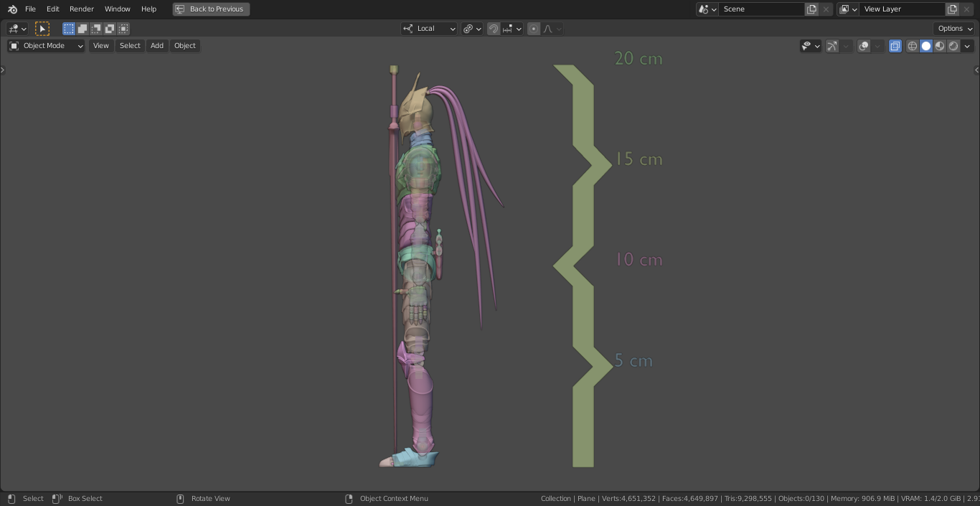Image resolution: width=980 pixels, height=506 pixels.
Task: Open the Object Mode dropdown
Action: click(45, 45)
